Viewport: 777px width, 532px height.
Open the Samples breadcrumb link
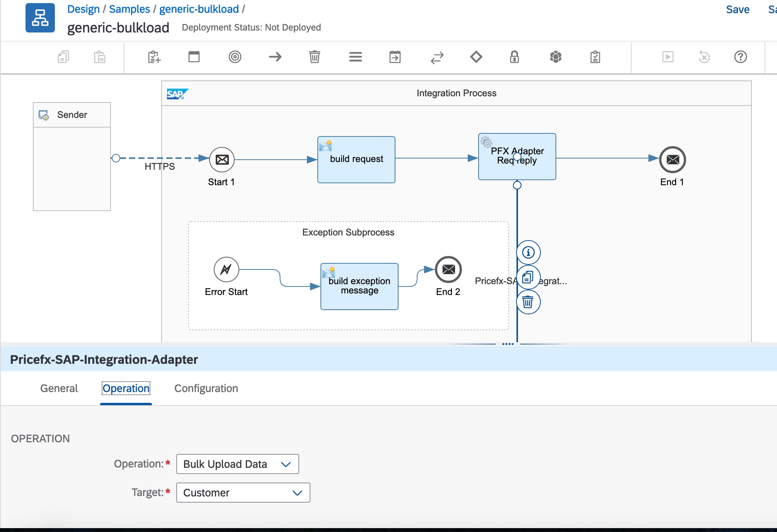[x=129, y=9]
